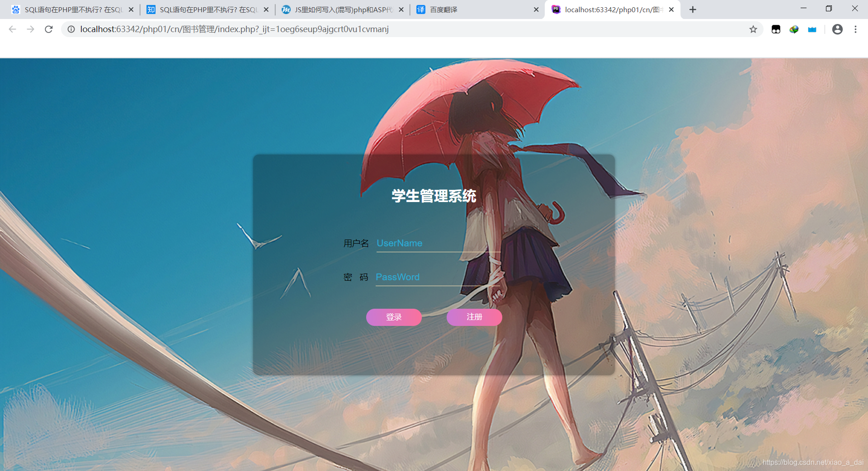Close the 百度翻译 tab
868x471 pixels.
(x=536, y=9)
